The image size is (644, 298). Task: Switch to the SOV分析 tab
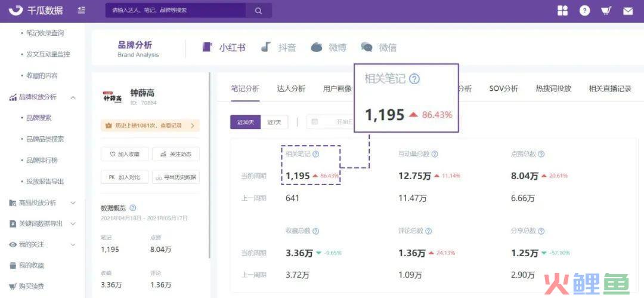coord(503,89)
